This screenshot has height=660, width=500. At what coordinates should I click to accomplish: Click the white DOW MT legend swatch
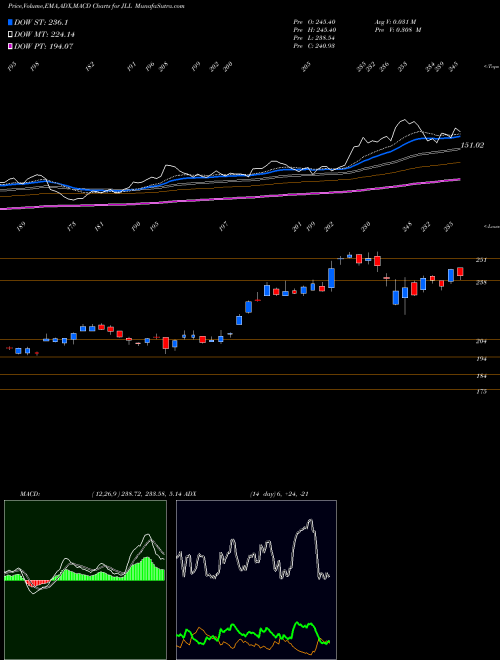(11, 35)
